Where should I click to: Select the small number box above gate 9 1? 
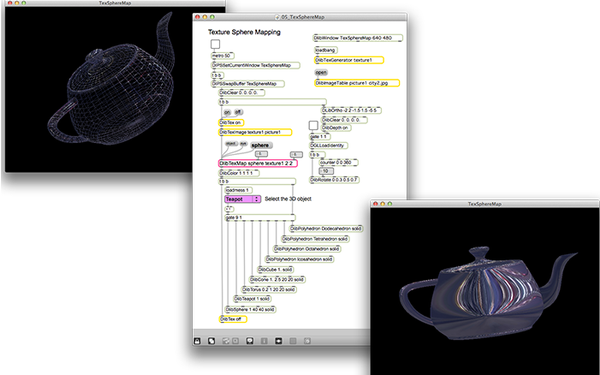tap(229, 209)
